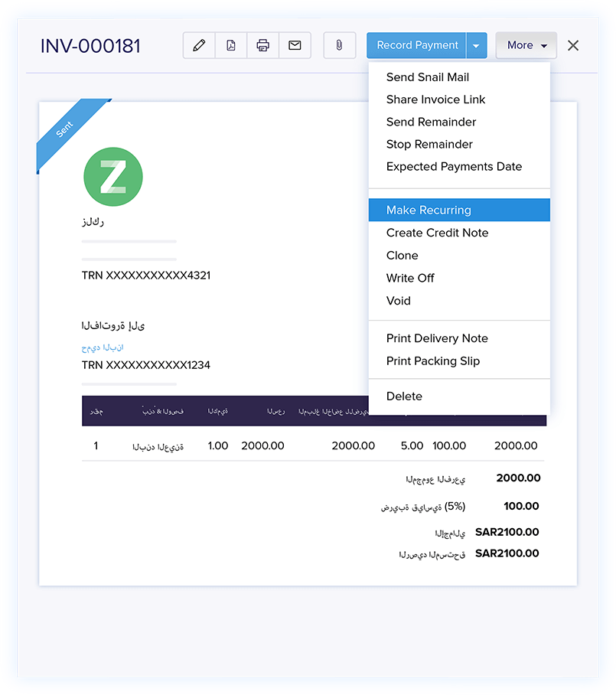The width and height of the screenshot is (616, 695).
Task: Click the 100.00 tax value beside (5%)
Action: pos(521,506)
